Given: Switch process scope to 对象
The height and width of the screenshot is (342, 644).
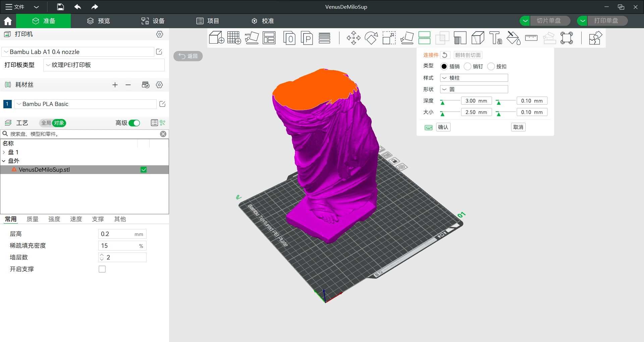Looking at the screenshot, I should 59,123.
